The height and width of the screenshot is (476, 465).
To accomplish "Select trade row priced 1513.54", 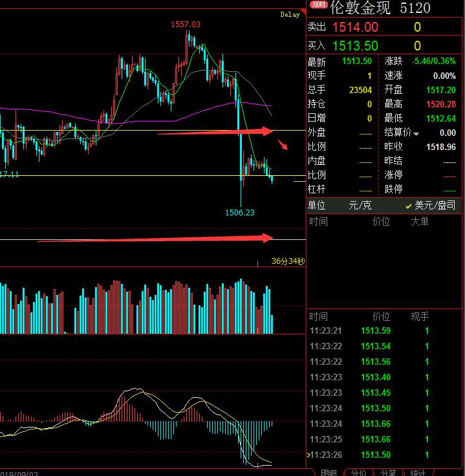I will pos(384,347).
